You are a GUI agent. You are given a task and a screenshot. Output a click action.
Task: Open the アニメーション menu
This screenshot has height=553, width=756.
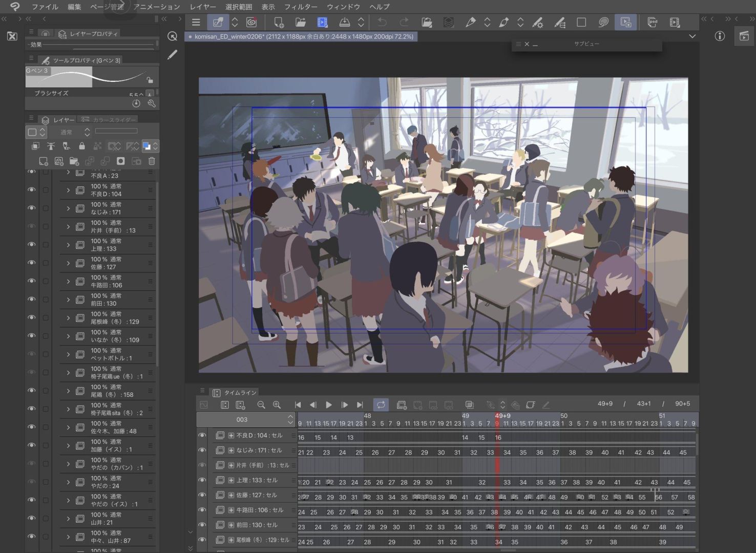coord(157,7)
